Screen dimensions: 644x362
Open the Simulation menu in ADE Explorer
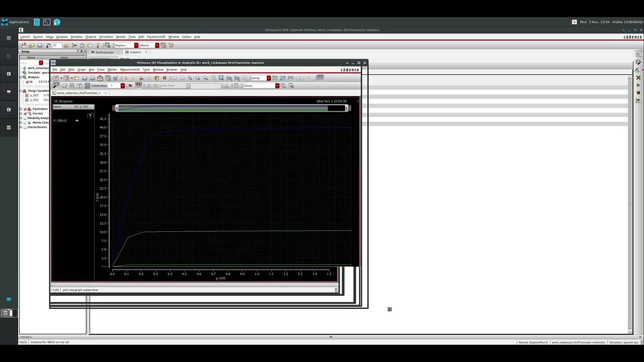106,37
